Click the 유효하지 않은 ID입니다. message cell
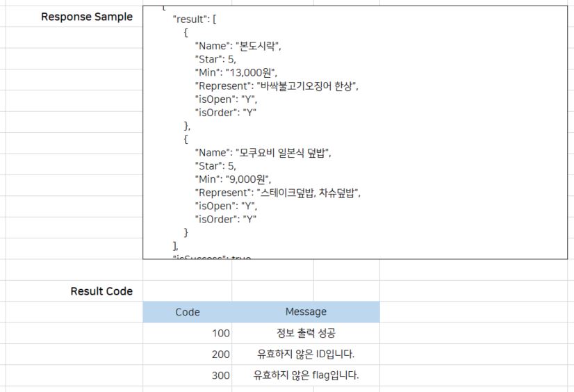 click(x=306, y=354)
